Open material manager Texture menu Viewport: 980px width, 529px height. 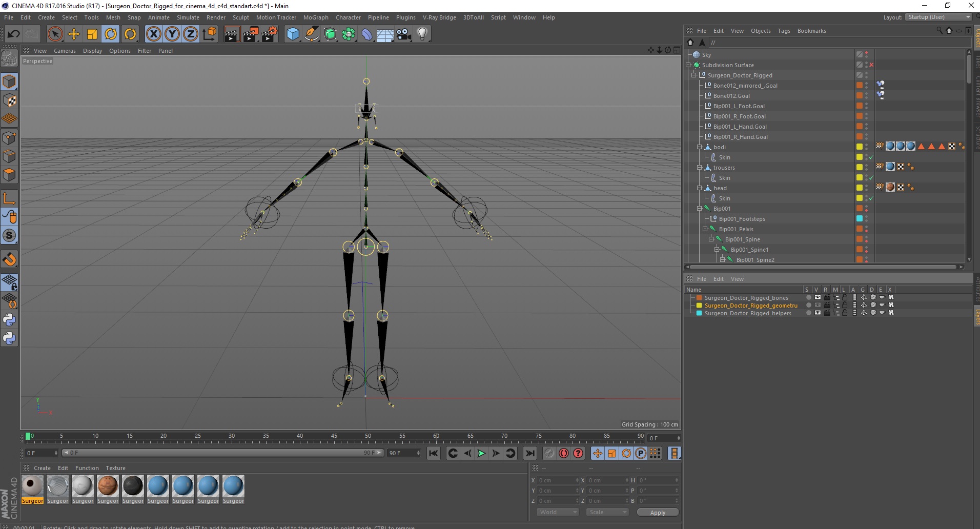click(115, 468)
